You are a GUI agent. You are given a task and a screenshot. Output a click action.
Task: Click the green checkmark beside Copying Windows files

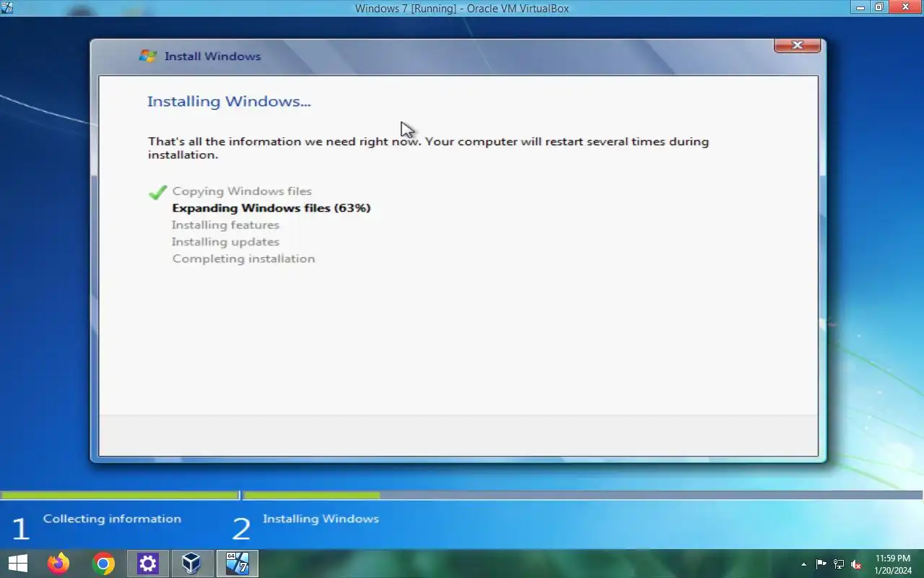click(157, 192)
